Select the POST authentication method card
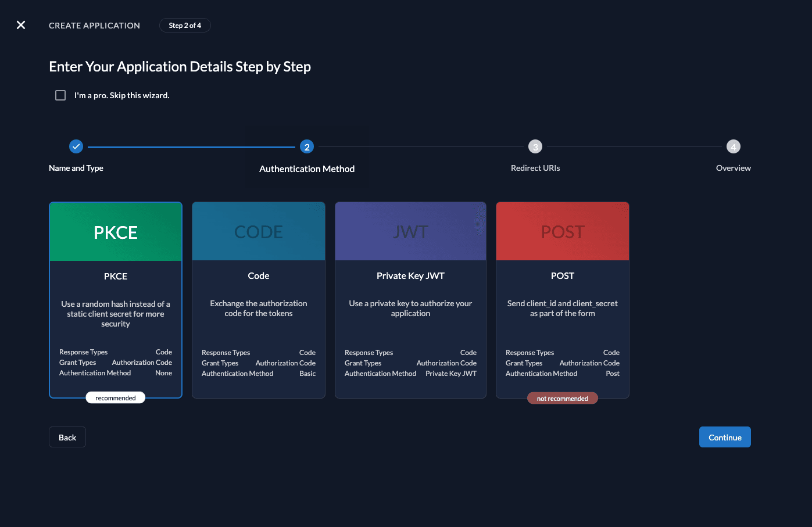Image resolution: width=812 pixels, height=527 pixels. (562, 300)
